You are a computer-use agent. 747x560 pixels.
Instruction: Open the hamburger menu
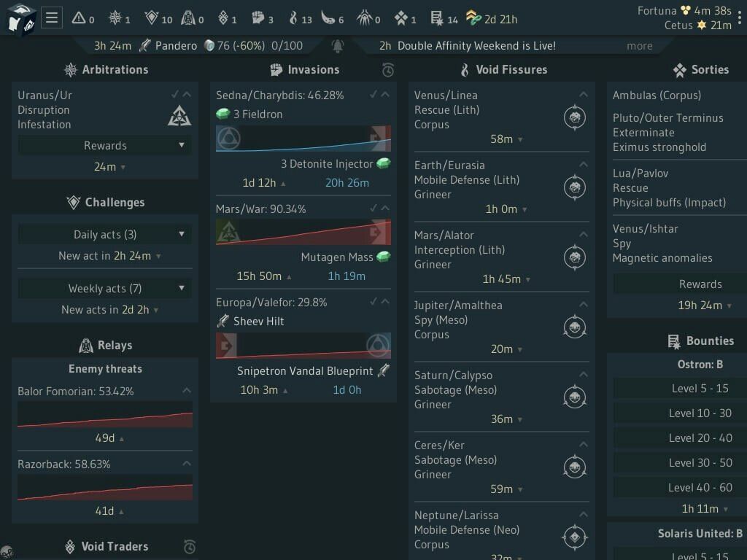point(52,18)
